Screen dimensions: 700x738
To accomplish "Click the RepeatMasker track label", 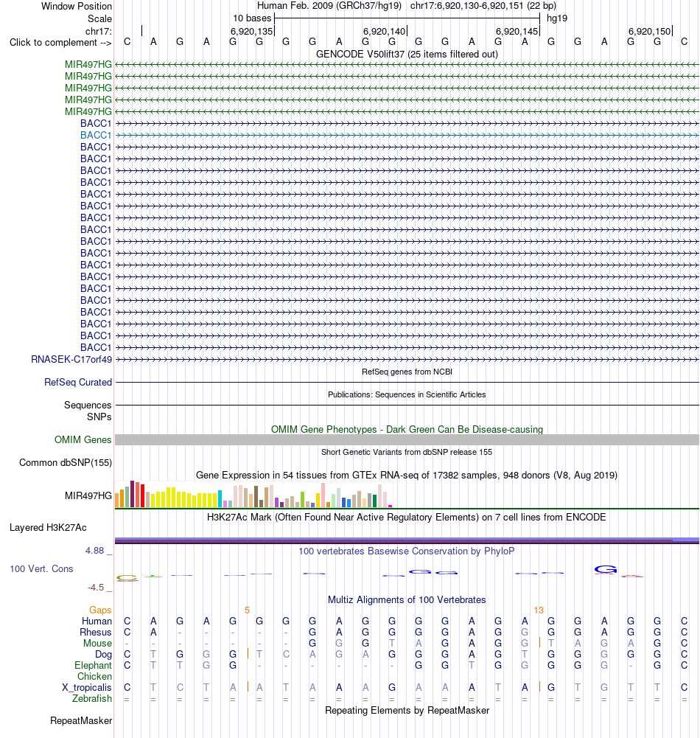I will pos(81,720).
